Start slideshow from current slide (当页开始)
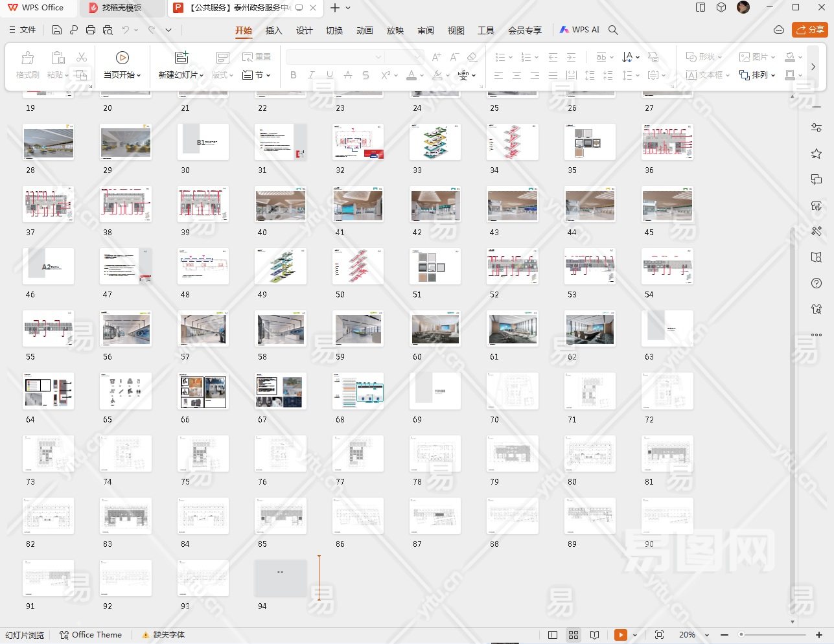The image size is (834, 644). pos(122,58)
